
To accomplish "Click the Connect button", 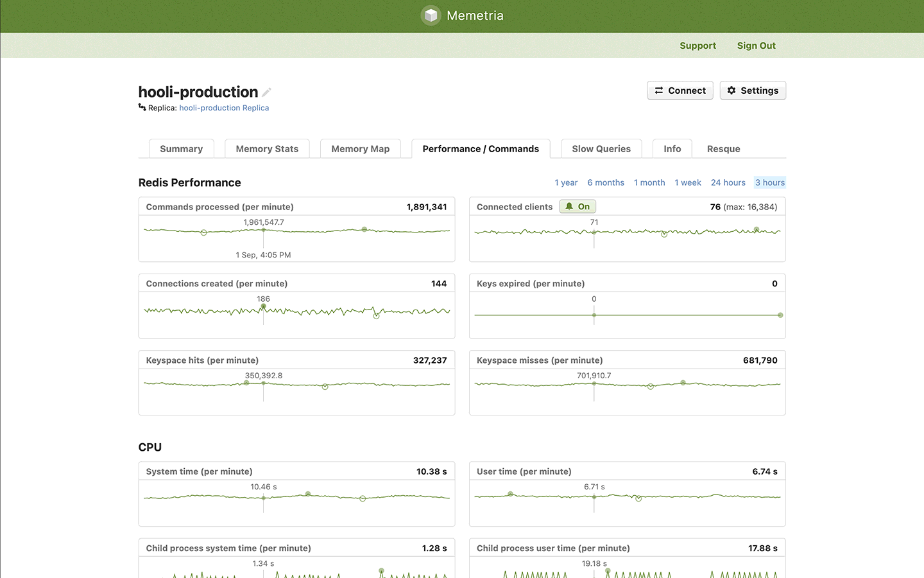I will pyautogui.click(x=680, y=91).
